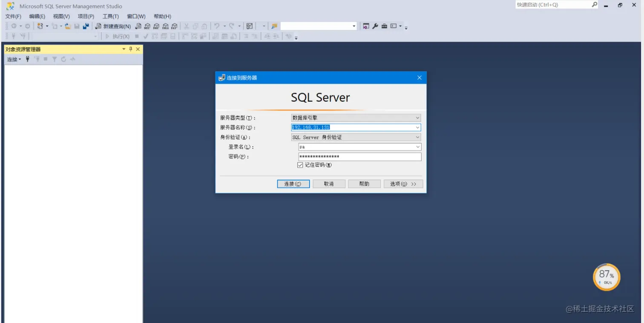
Task: Click the 选项(O) >> button
Action: (x=403, y=184)
